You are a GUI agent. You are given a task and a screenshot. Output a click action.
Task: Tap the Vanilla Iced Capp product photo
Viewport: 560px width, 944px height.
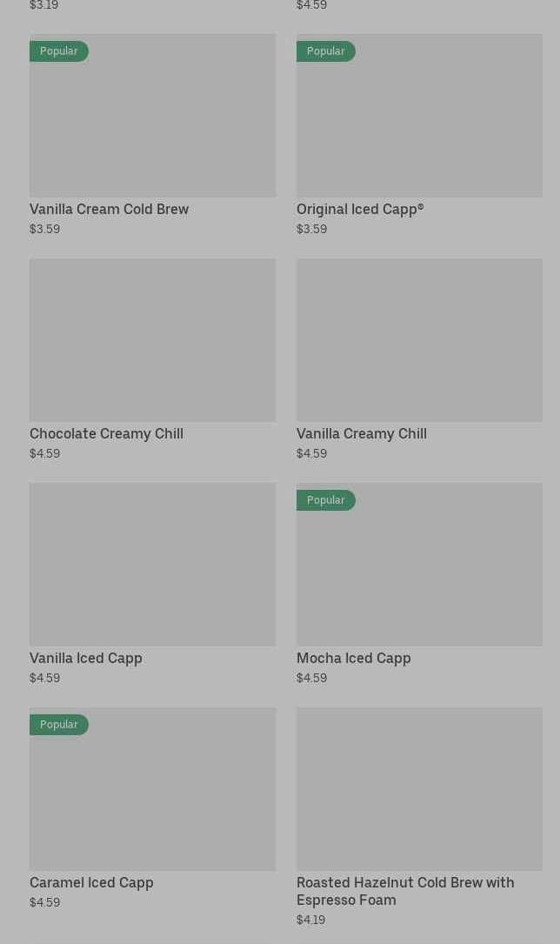click(x=152, y=564)
